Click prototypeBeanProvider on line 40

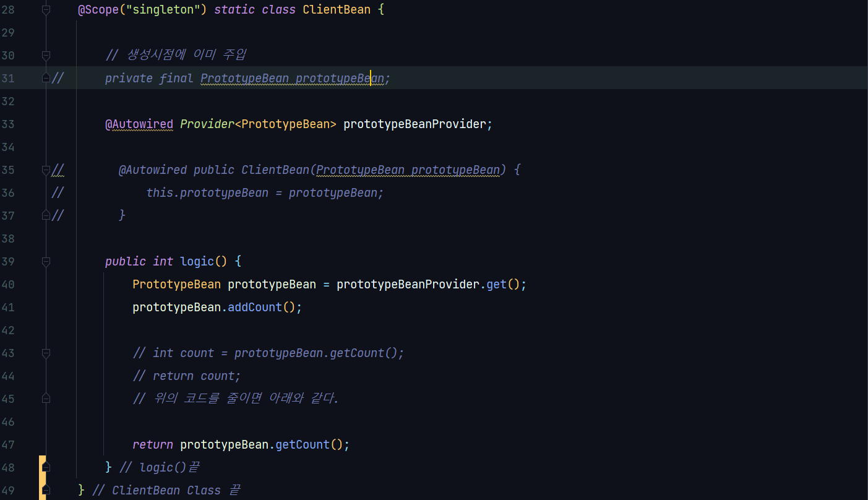point(408,284)
